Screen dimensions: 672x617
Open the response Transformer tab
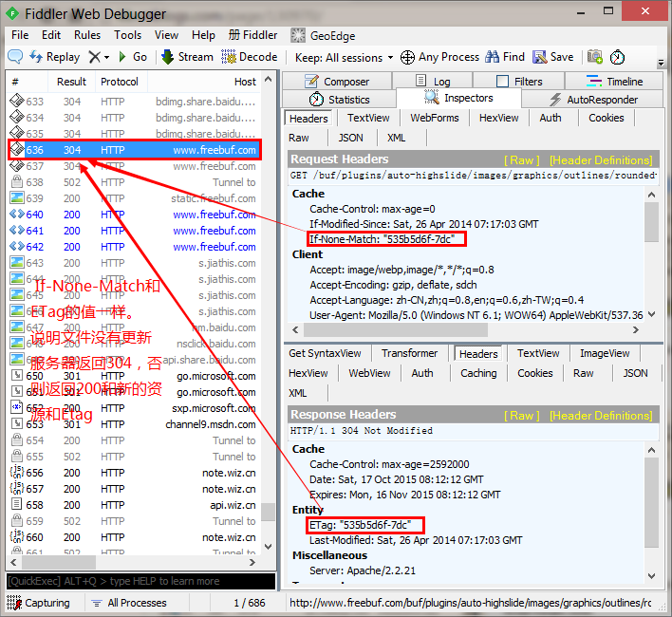(x=409, y=353)
